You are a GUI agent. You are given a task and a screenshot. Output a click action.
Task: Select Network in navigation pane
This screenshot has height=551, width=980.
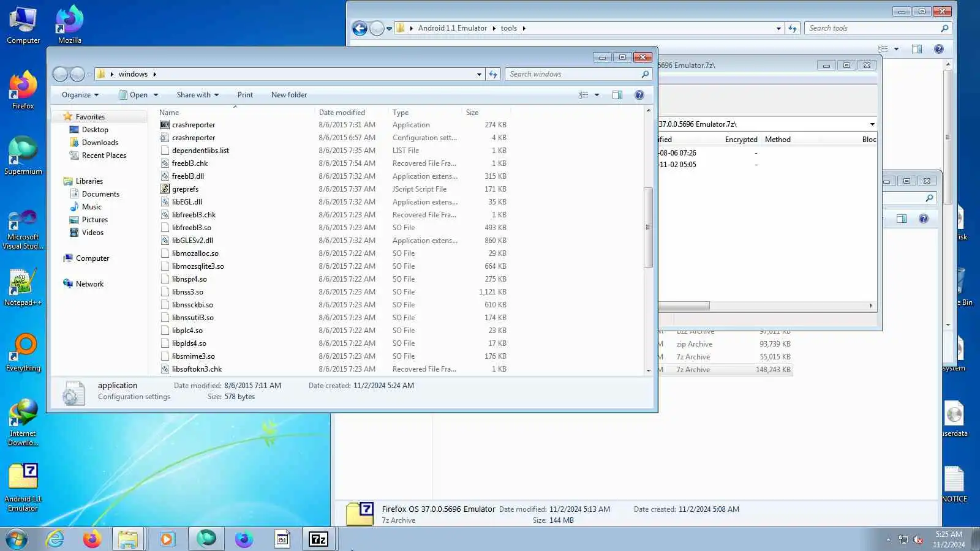[89, 284]
